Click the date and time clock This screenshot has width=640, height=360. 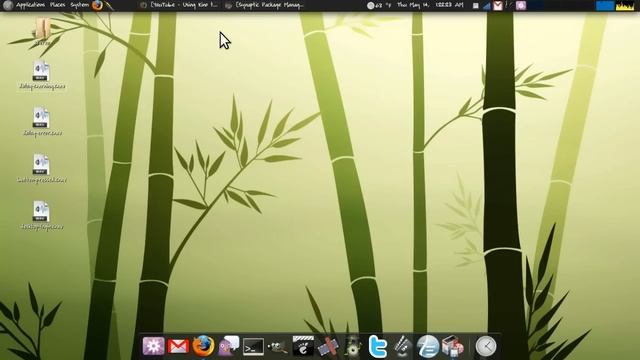click(431, 5)
